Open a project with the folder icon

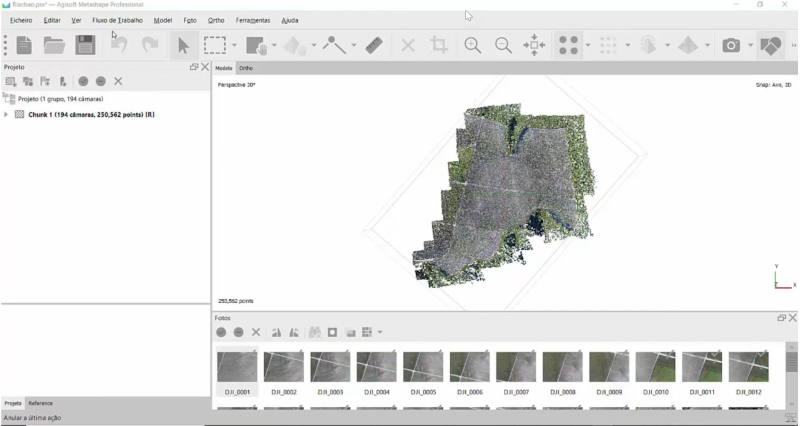point(54,45)
